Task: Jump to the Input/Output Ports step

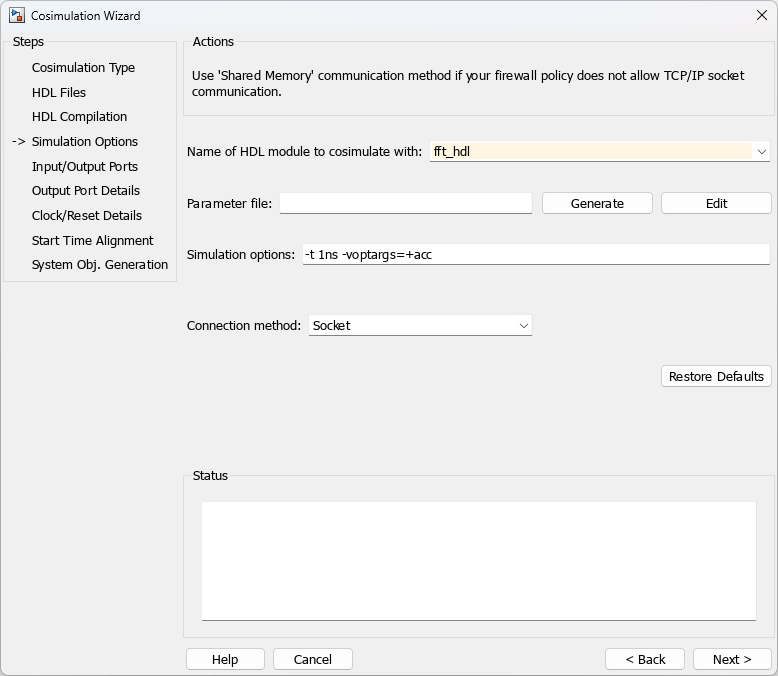Action: pos(85,167)
